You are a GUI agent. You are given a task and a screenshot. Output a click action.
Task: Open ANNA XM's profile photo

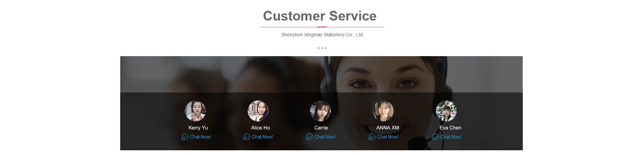383,111
